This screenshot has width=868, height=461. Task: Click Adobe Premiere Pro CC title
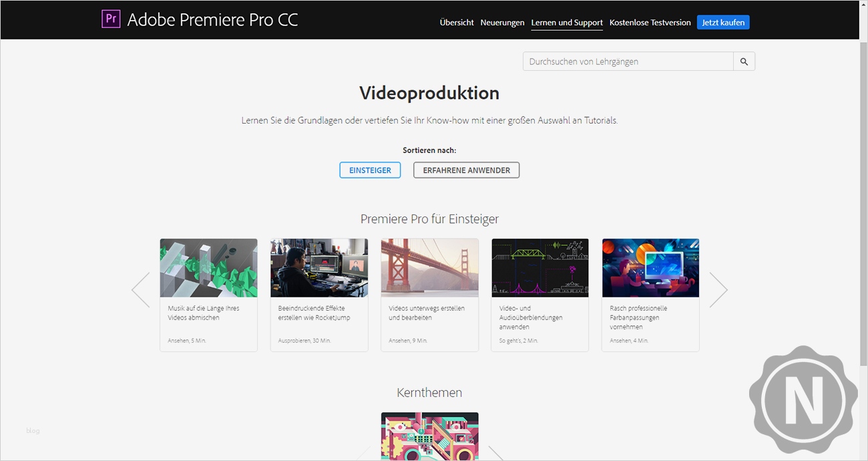pos(212,19)
